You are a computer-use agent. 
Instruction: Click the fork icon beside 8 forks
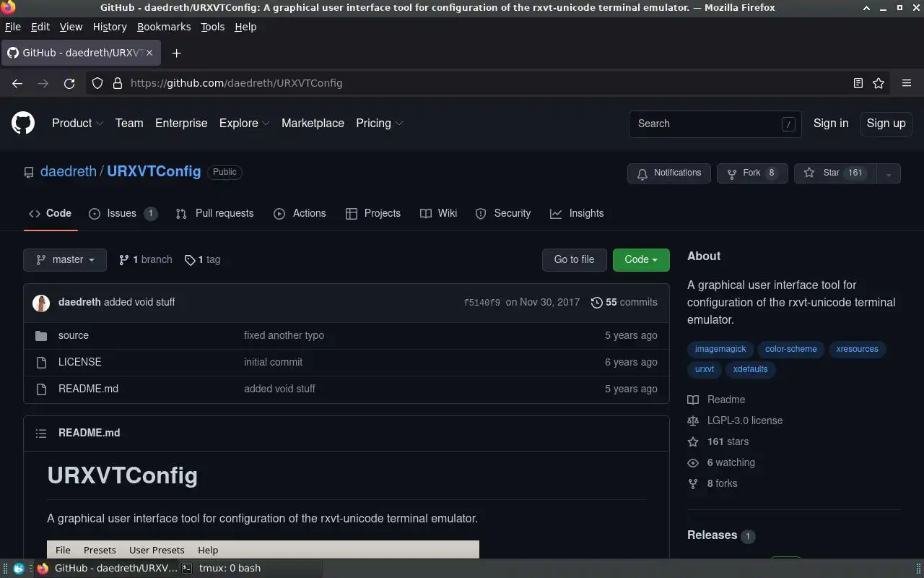click(693, 483)
